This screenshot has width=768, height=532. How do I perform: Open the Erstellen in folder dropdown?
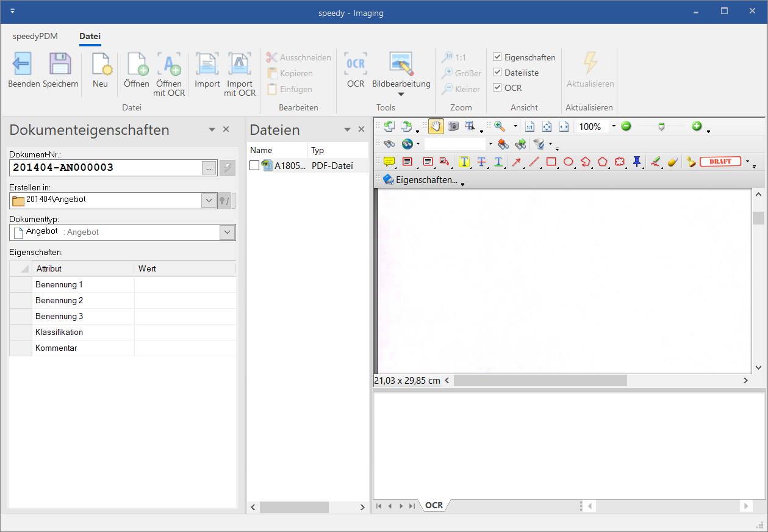click(209, 201)
